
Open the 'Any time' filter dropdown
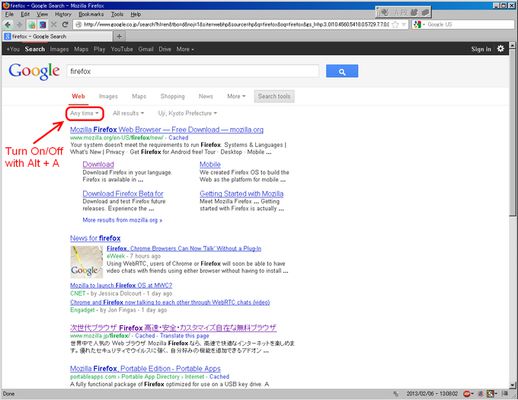click(x=84, y=113)
